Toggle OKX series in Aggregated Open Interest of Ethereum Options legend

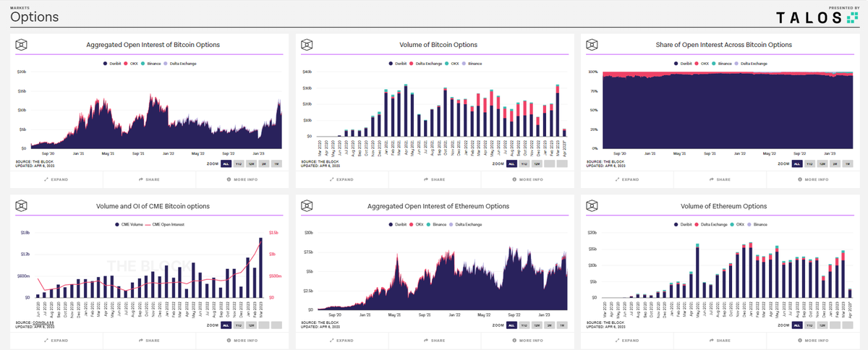click(416, 225)
